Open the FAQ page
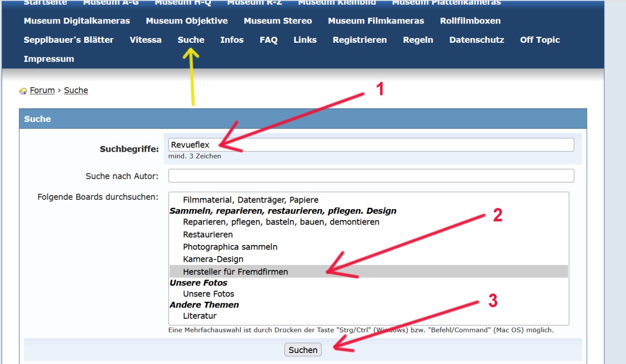Viewport: 626px width, 364px height. click(x=269, y=40)
